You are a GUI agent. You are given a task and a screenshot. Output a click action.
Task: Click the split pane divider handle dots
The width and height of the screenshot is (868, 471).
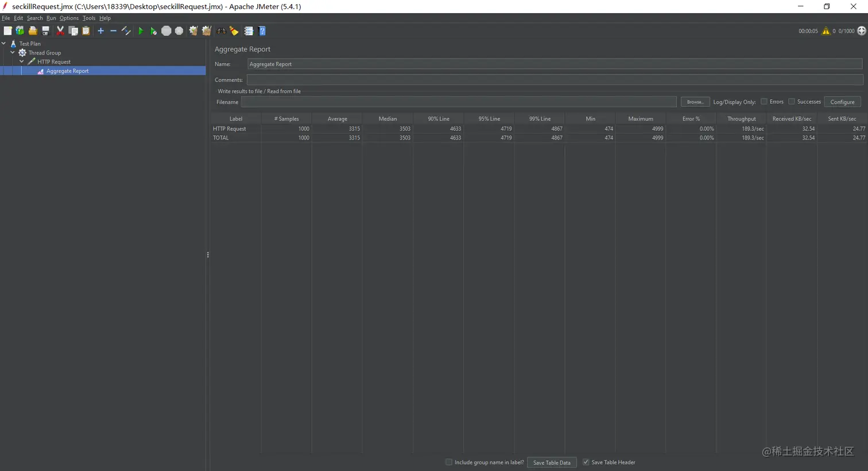tap(208, 255)
